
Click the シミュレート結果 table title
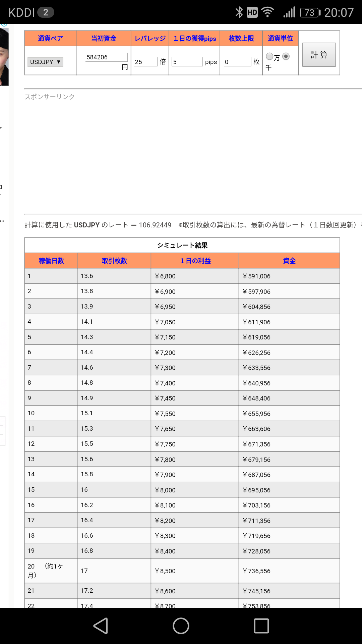click(x=182, y=245)
